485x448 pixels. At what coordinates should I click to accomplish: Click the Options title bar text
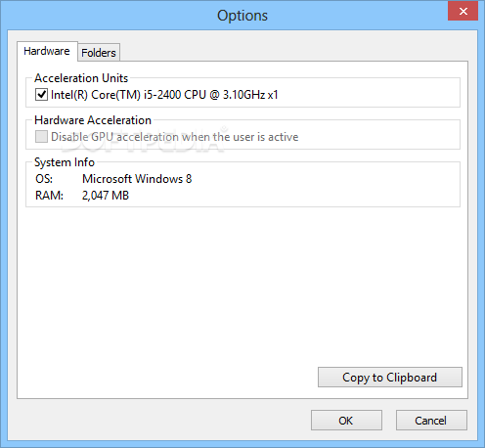(242, 16)
